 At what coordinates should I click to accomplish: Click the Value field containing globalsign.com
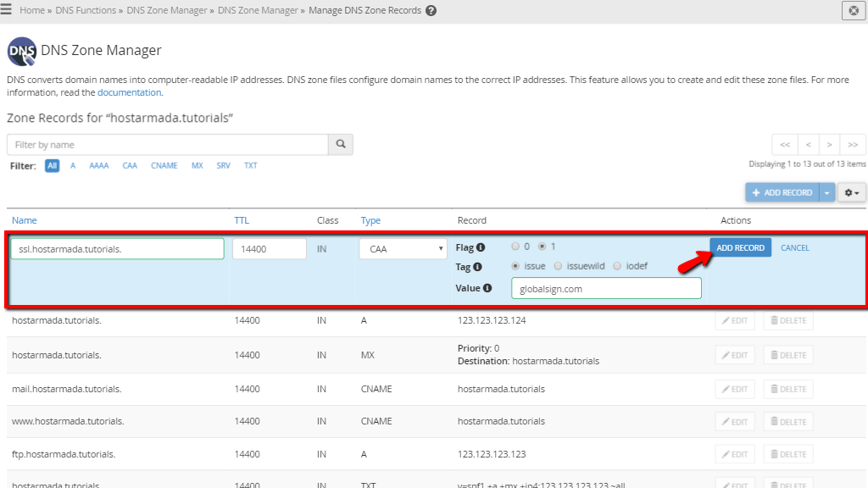pos(606,288)
